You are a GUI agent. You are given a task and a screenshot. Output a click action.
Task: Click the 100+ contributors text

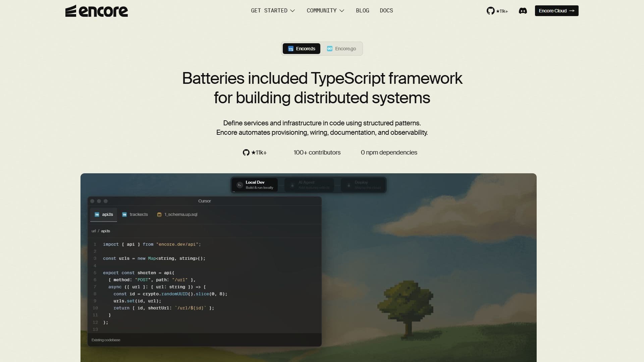click(317, 153)
